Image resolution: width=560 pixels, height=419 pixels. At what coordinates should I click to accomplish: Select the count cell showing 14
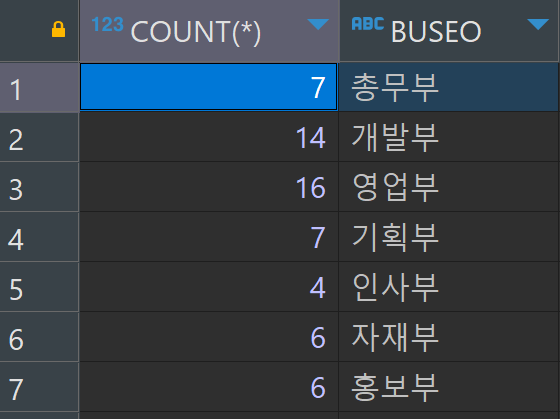209,137
